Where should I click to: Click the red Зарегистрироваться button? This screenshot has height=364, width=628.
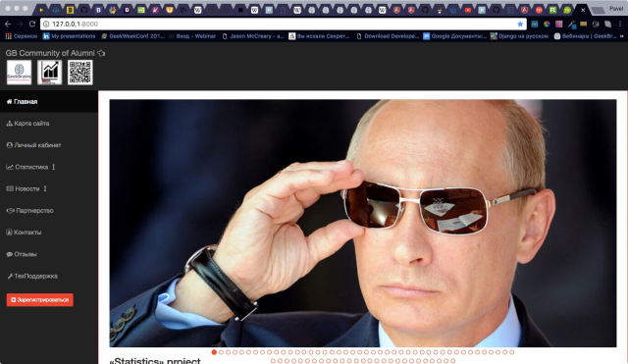39,299
